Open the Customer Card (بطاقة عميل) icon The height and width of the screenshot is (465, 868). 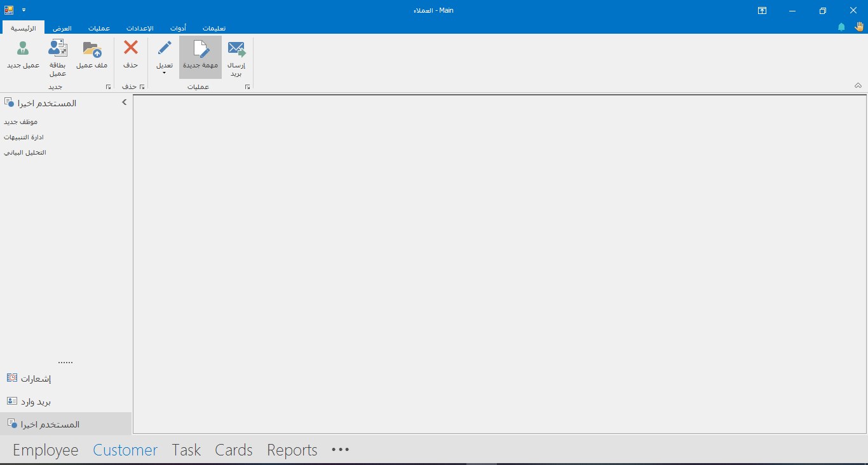58,49
